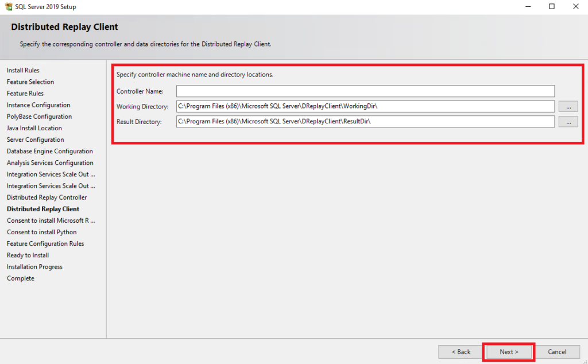Select Consent to install Microsoft R step
588x364 pixels.
coord(51,220)
